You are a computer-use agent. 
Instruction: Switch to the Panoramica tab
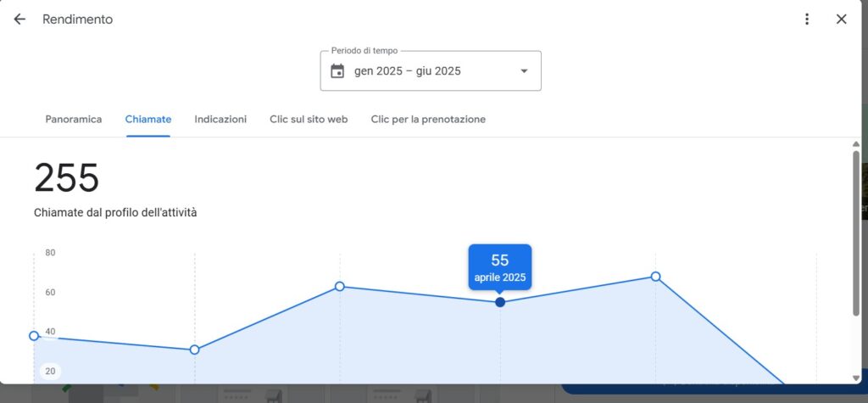(x=74, y=120)
